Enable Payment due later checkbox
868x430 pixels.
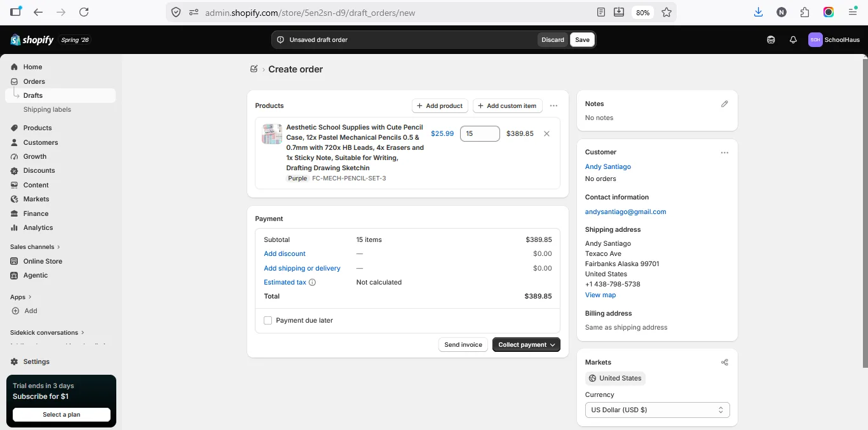[268, 320]
